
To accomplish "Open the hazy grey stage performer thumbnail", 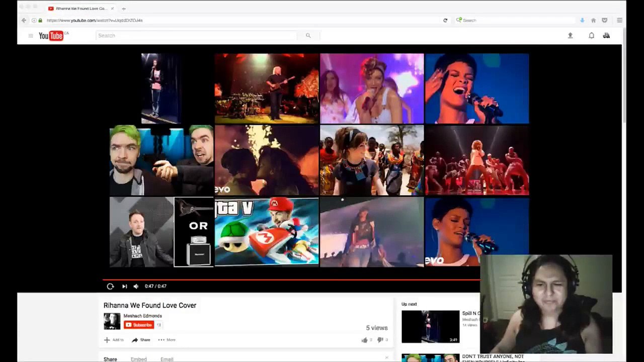I will [372, 232].
